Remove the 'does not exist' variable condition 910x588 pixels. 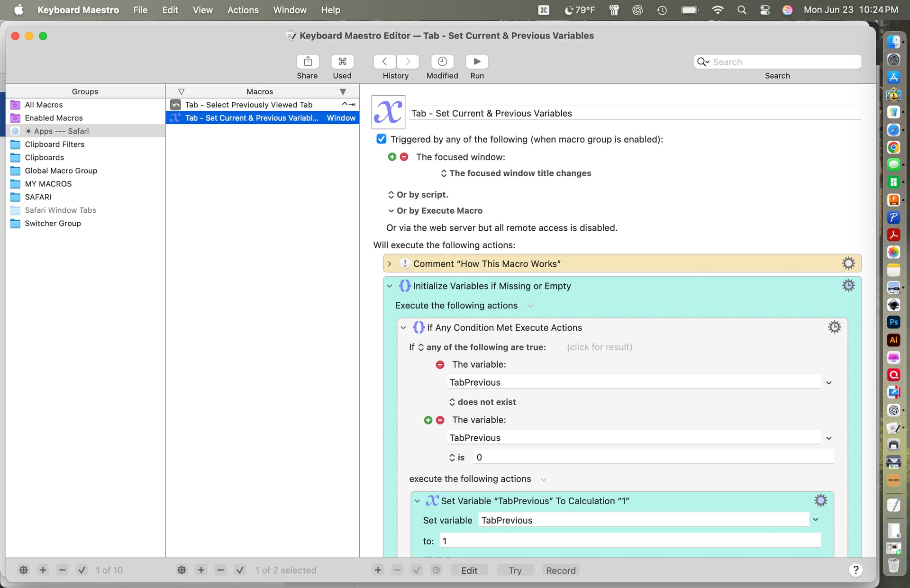click(440, 364)
